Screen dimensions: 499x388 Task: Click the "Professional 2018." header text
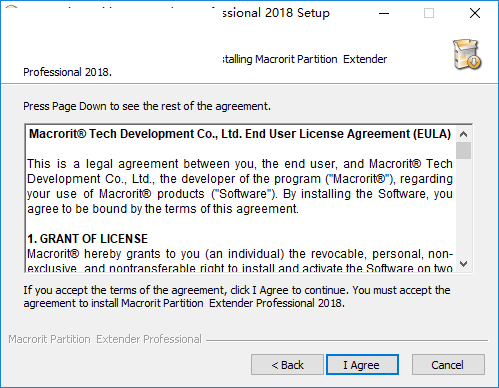tap(67, 72)
